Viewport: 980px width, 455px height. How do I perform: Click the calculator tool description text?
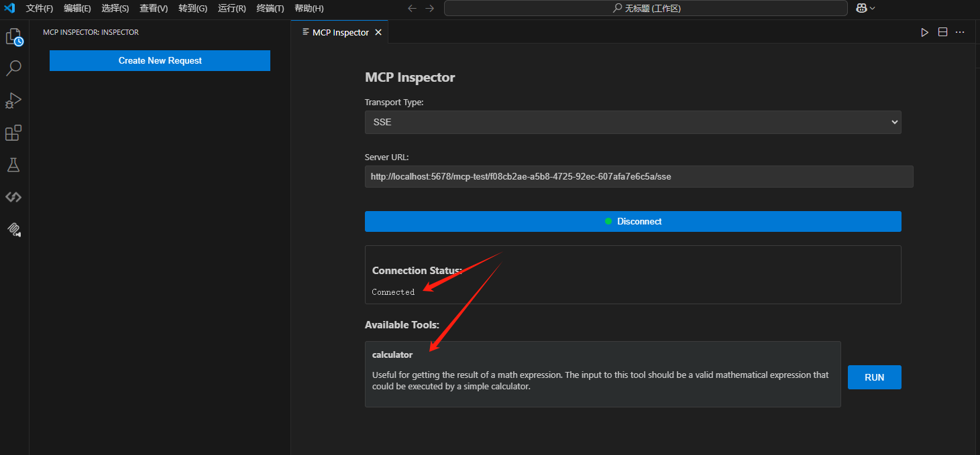point(600,381)
